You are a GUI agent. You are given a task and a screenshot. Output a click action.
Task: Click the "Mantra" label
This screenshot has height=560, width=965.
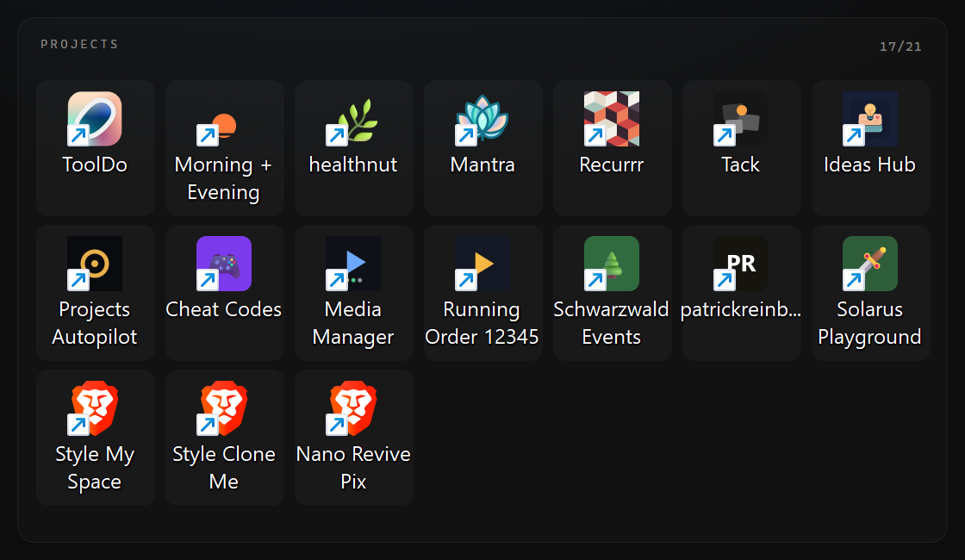click(x=482, y=165)
